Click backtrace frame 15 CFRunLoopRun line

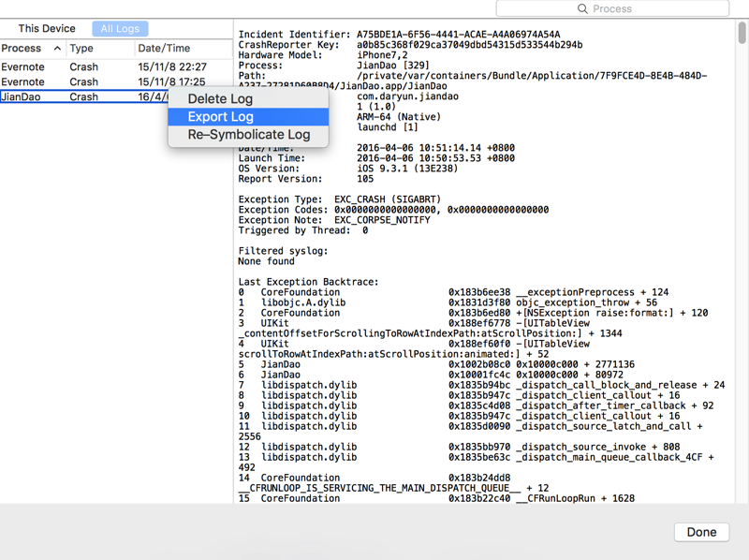tap(436, 498)
